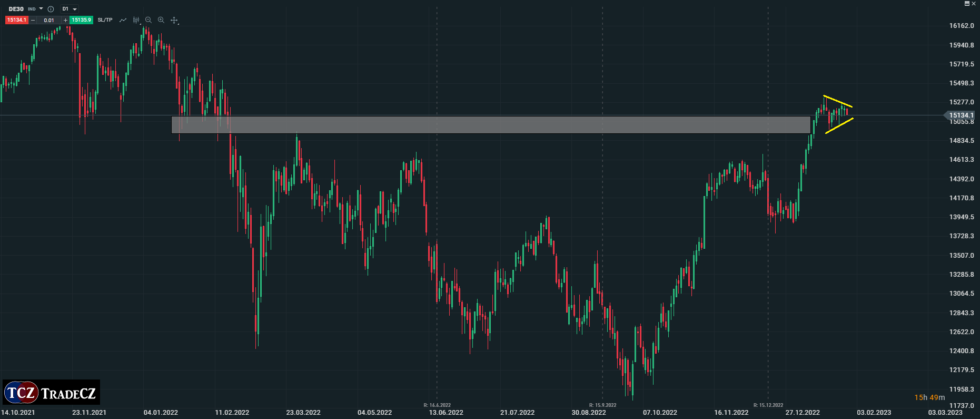Maximize the chart panel window
The width and height of the screenshot is (980, 419).
tap(967, 3)
